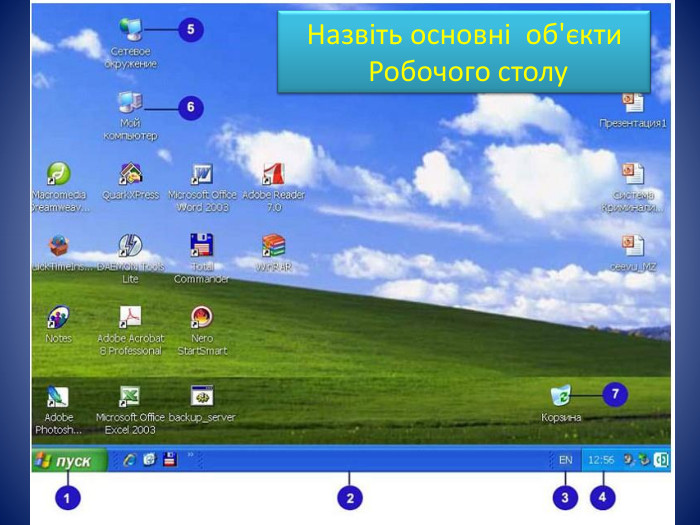The width and height of the screenshot is (700, 525).
Task: Select Adobe Acrobat 8 Professional icon
Action: coord(130,317)
